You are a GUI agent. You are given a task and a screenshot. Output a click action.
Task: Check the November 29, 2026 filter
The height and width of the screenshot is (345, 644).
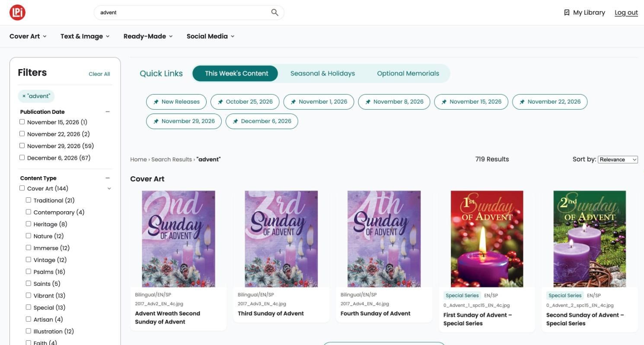coord(22,146)
